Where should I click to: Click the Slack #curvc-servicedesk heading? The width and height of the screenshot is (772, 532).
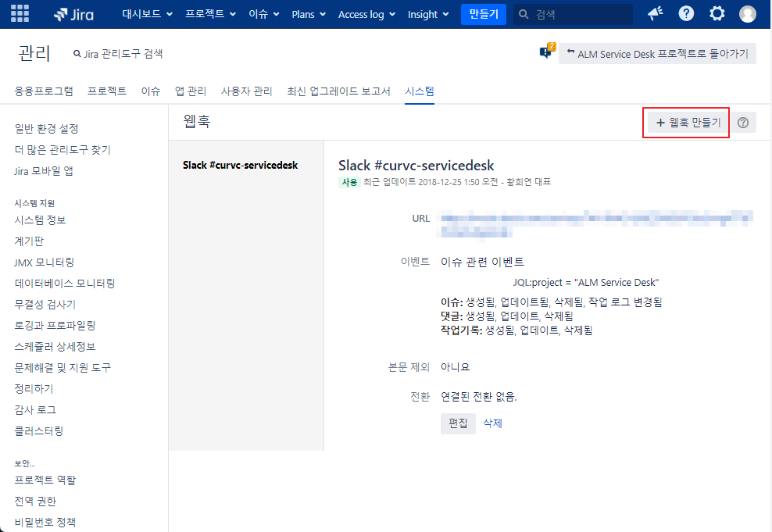click(416, 166)
